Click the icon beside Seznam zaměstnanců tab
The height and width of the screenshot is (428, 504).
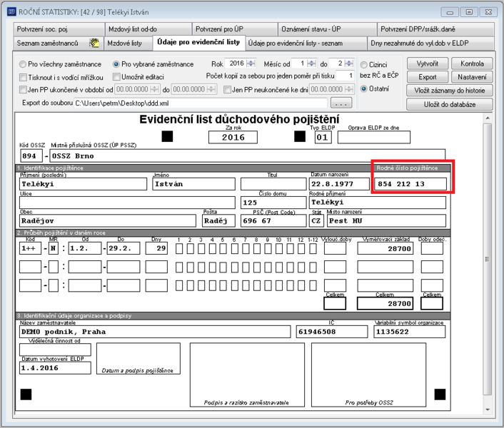click(x=94, y=43)
